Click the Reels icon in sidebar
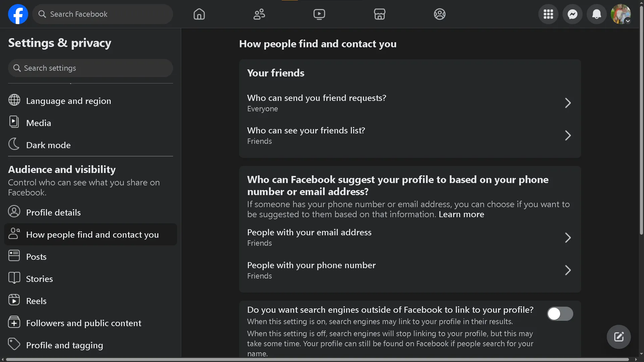Viewport: 644px width, 362px height. tap(14, 300)
